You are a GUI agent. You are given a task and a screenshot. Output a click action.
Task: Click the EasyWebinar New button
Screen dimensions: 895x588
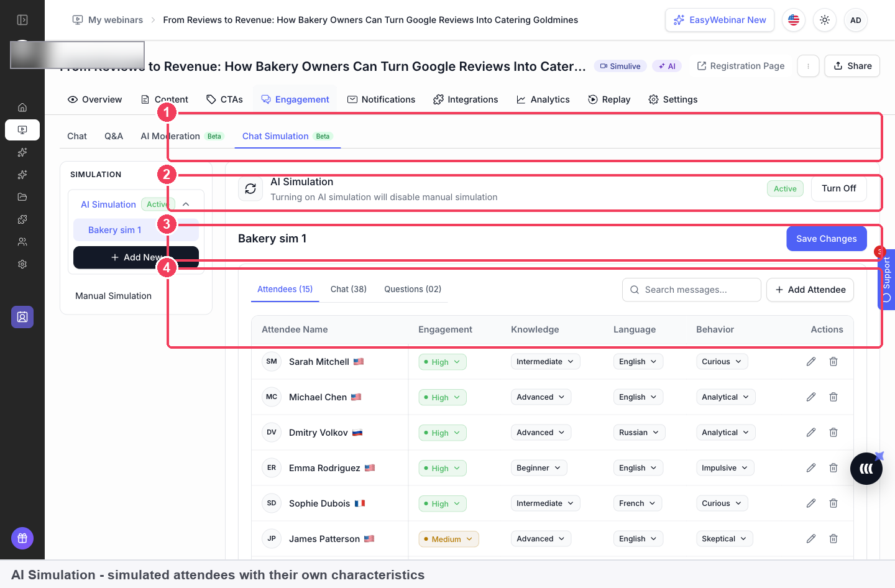click(x=720, y=20)
